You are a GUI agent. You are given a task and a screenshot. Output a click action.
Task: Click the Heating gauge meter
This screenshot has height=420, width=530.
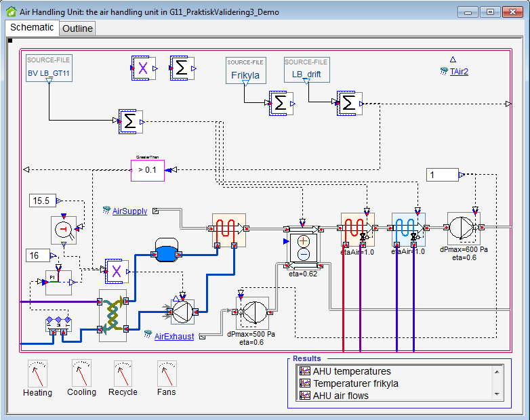coord(37,373)
